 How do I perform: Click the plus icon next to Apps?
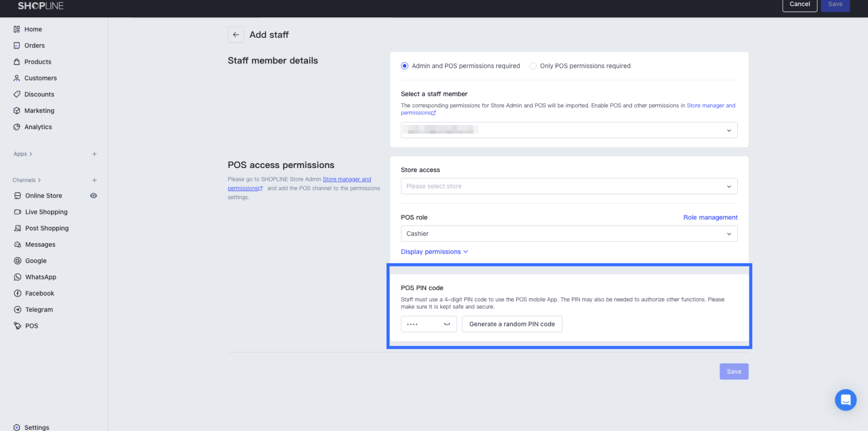click(94, 154)
